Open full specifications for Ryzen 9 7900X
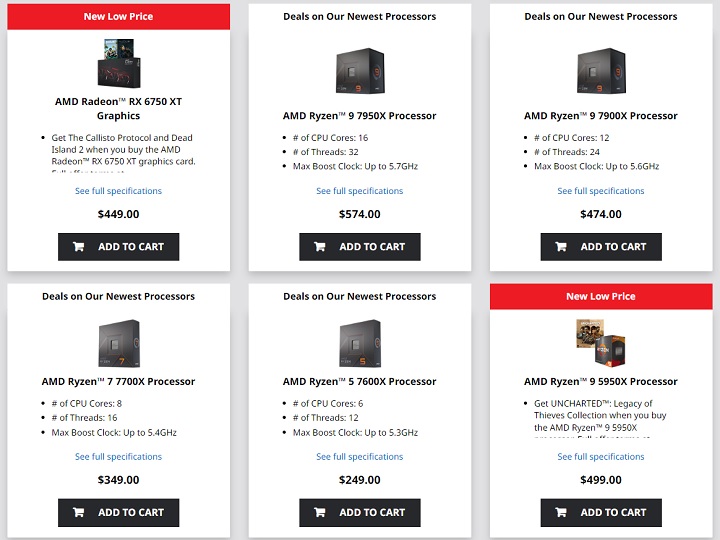 (x=601, y=191)
